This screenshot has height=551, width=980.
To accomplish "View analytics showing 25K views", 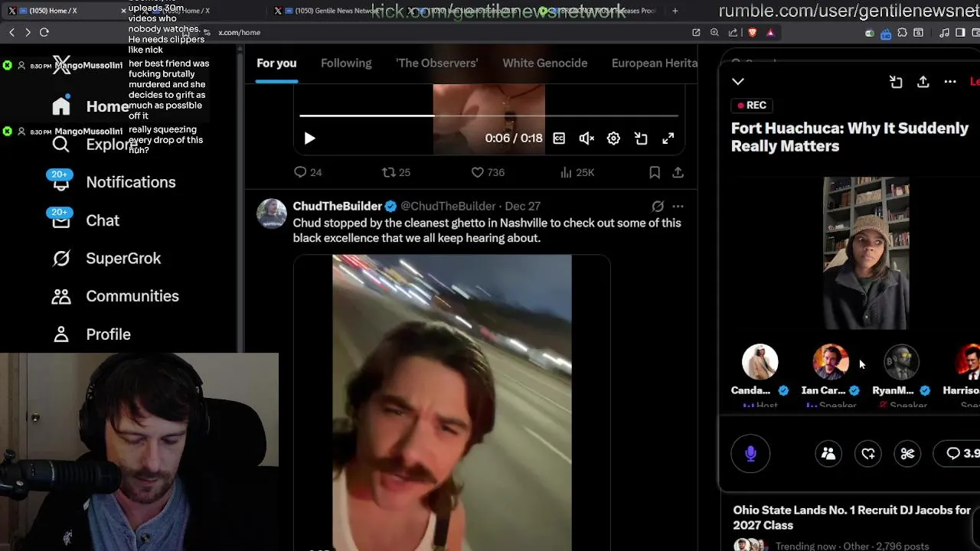I will [577, 173].
